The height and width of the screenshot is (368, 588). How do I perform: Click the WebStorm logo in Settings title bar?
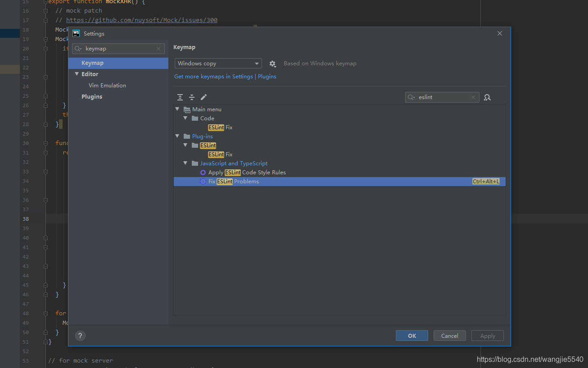(76, 33)
